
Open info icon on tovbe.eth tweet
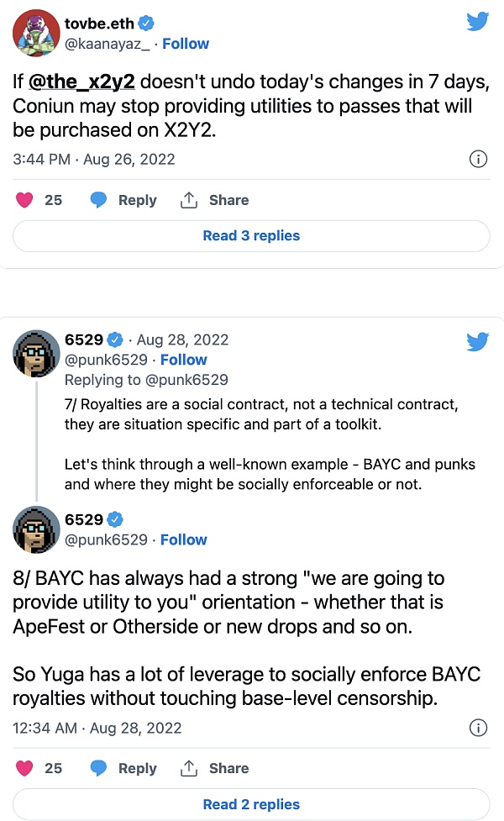click(477, 159)
